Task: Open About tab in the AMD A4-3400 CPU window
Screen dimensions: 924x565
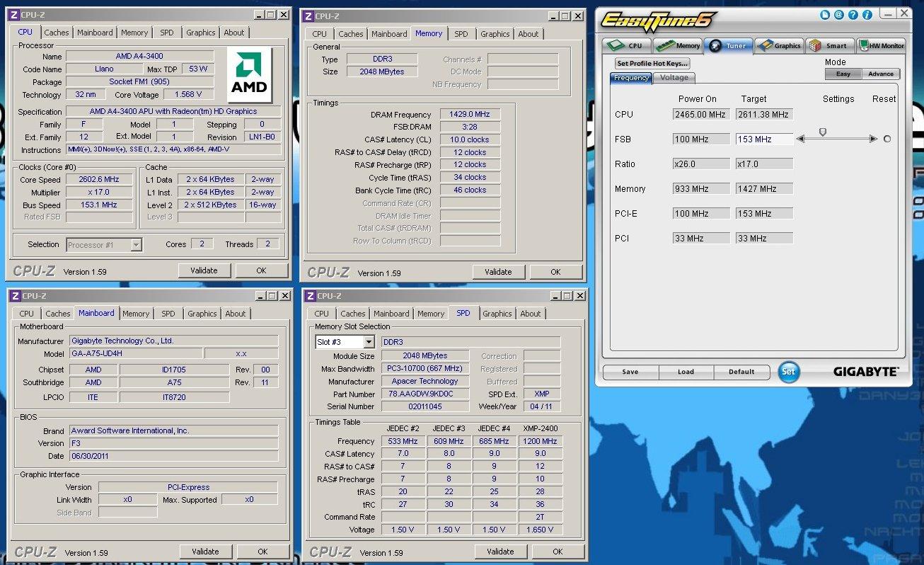Action: point(234,33)
